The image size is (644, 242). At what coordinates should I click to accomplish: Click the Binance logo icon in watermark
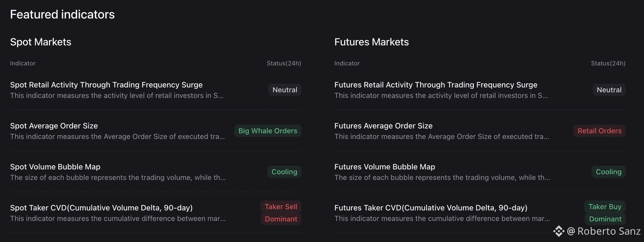[558, 231]
